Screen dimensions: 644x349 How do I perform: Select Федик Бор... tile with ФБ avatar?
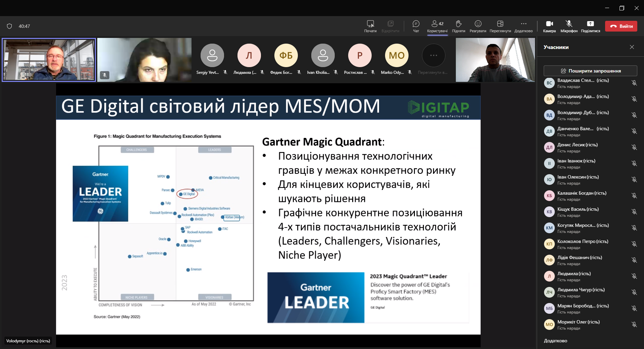click(286, 59)
